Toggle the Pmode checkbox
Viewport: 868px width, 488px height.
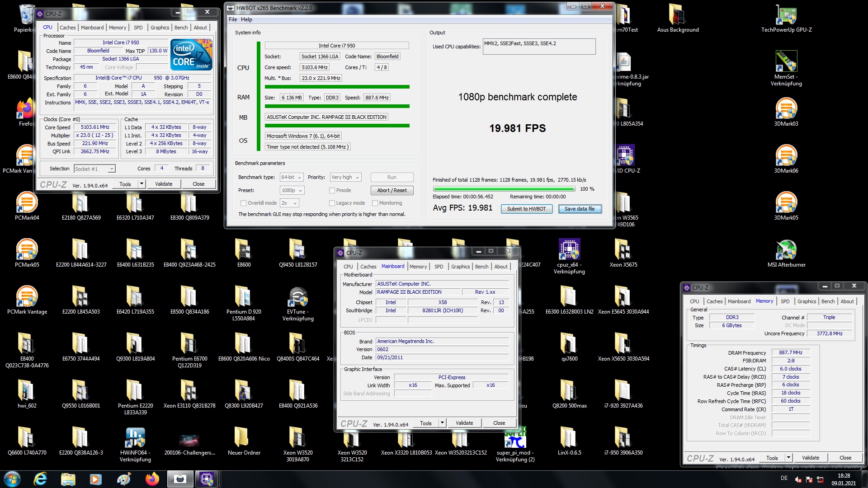pyautogui.click(x=332, y=190)
